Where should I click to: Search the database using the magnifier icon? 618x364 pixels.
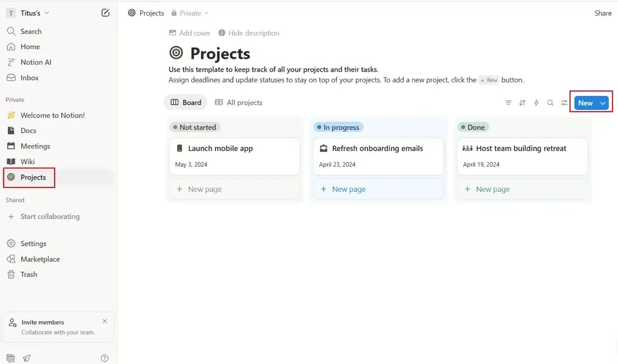coord(550,103)
